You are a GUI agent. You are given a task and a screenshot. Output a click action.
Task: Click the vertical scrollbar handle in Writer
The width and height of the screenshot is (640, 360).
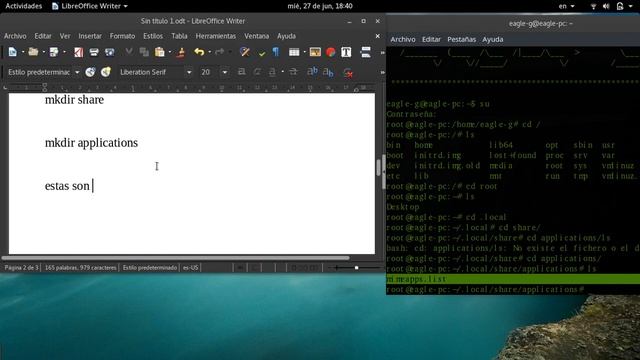point(378,167)
